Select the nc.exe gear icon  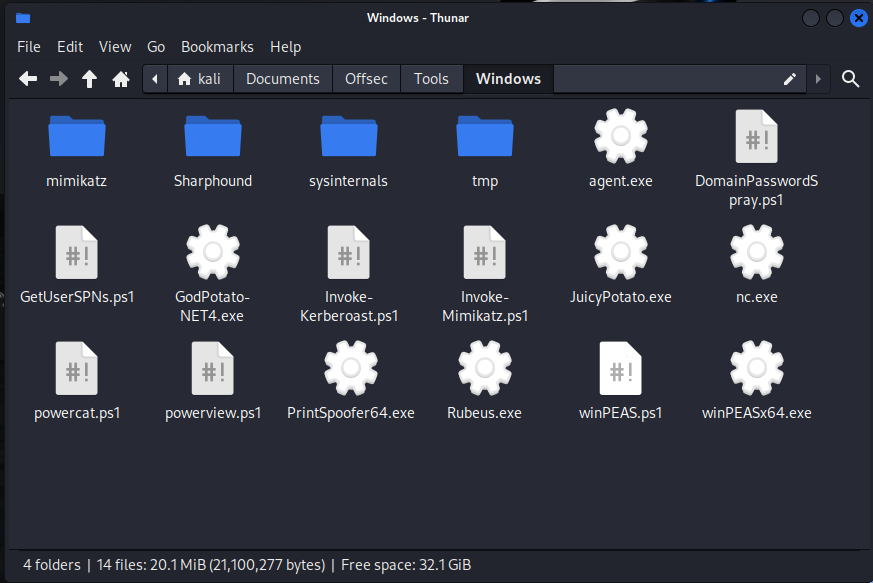(x=757, y=252)
